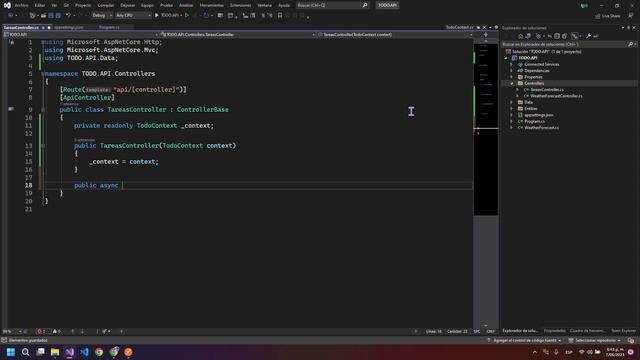This screenshot has width=640, height=360.
Task: Open the Proyecto menu
Action: tap(83, 5)
